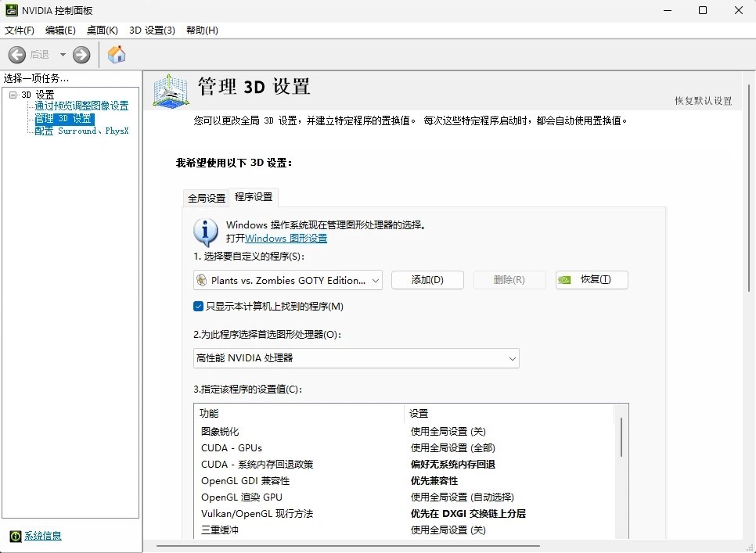Click the NVIDIA home icon in the toolbar

pyautogui.click(x=117, y=55)
